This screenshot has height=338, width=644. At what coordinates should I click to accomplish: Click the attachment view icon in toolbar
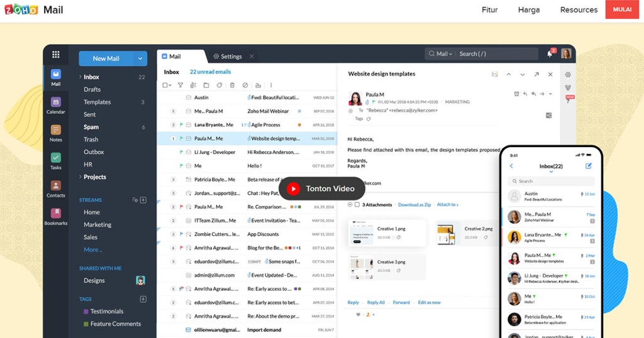tap(193, 85)
